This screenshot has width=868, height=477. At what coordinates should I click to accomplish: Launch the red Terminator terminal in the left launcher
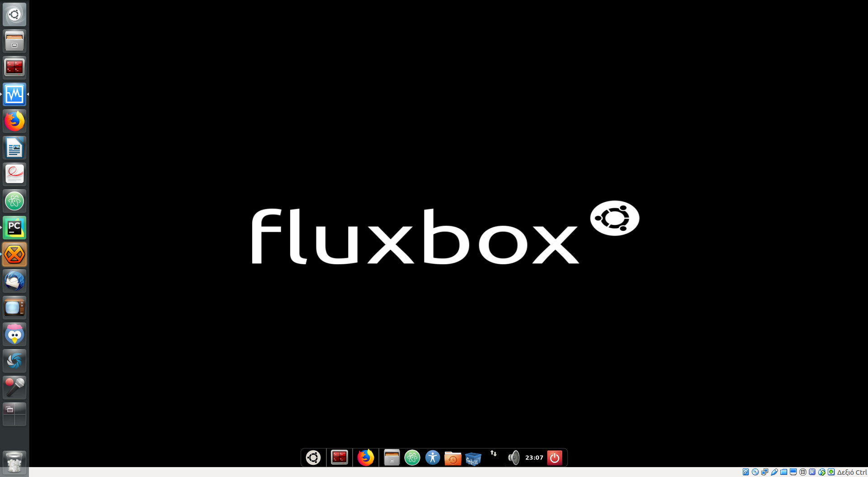click(x=14, y=68)
